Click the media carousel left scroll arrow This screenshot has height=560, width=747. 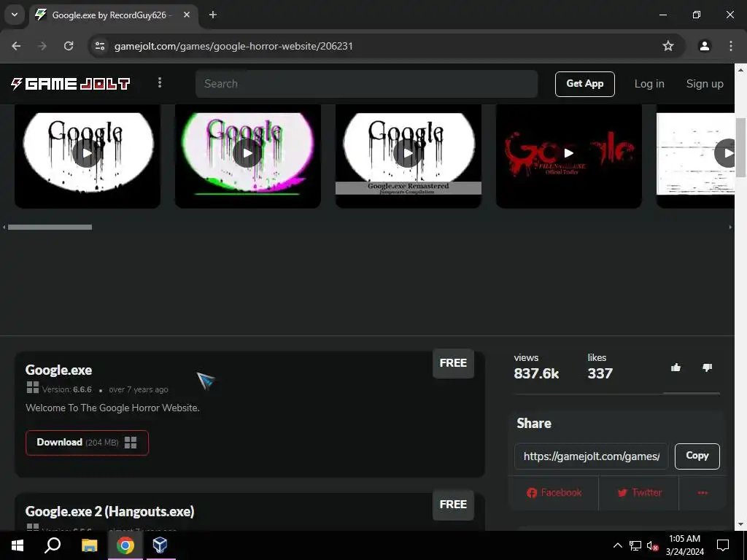pyautogui.click(x=4, y=227)
